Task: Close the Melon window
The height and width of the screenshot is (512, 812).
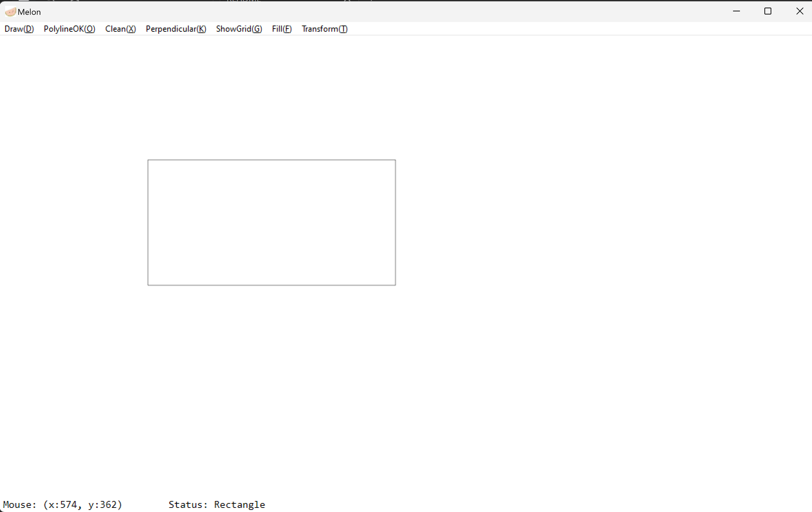Action: coord(800,11)
